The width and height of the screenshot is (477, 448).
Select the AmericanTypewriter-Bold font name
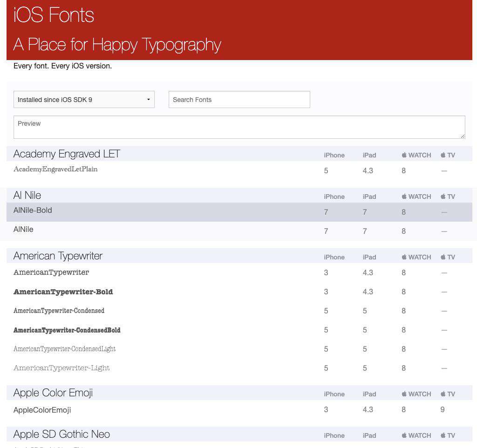tap(63, 292)
